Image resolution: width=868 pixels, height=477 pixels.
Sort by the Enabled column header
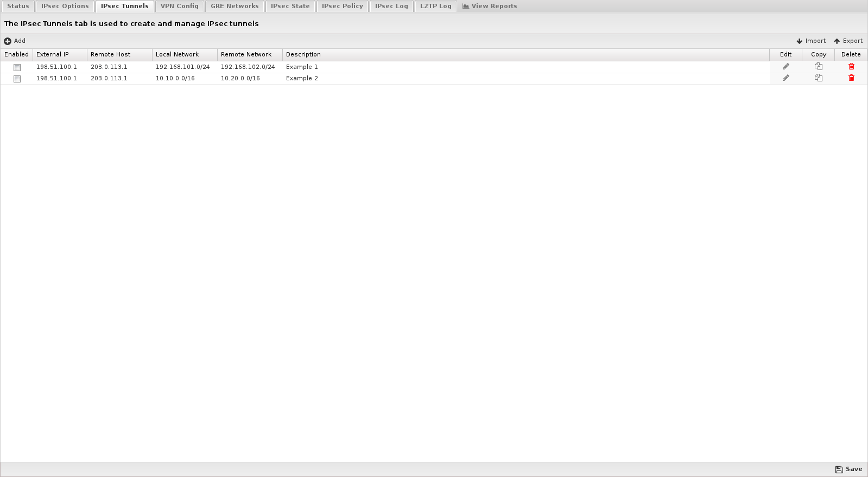click(x=17, y=55)
